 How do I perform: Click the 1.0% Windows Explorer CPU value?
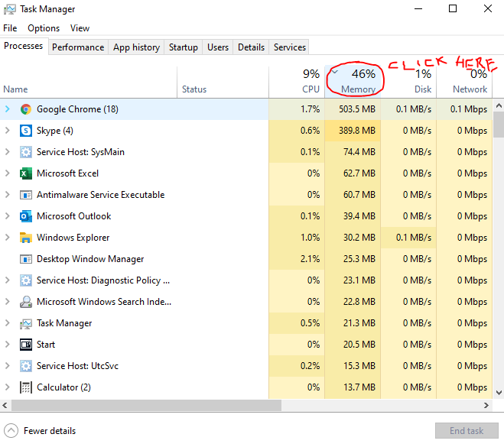coord(310,238)
